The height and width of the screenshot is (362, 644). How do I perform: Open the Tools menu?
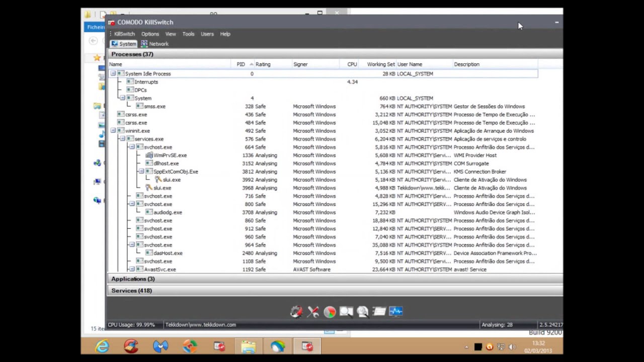pos(188,34)
